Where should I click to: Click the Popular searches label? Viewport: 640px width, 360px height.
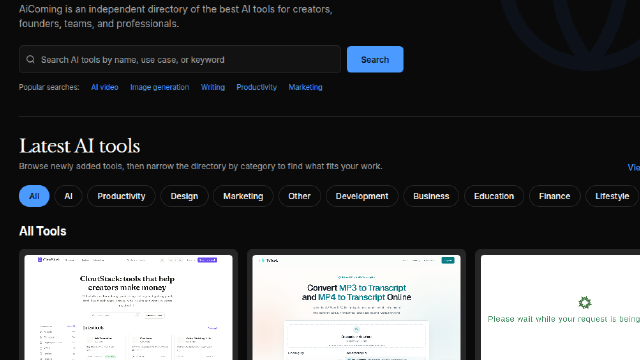click(49, 87)
